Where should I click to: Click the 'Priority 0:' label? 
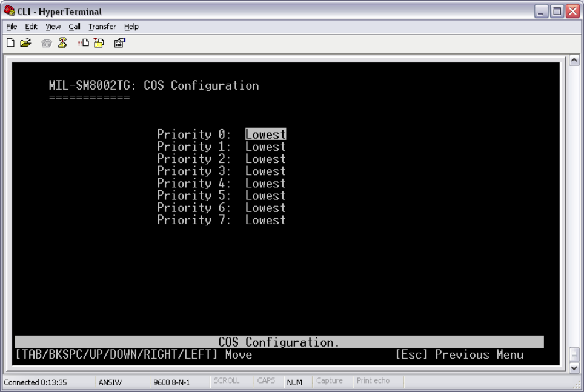click(x=194, y=134)
